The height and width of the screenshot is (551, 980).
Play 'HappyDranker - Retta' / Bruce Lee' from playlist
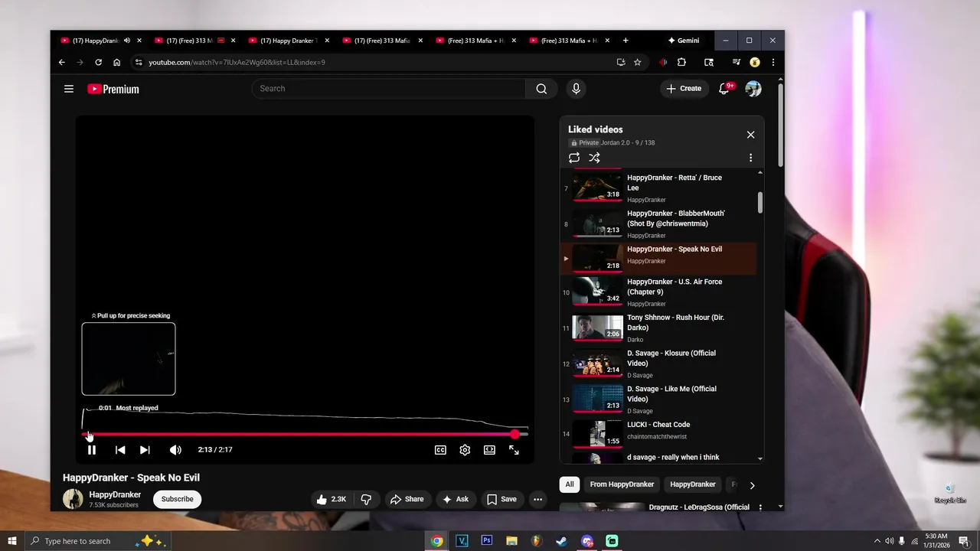coord(658,187)
